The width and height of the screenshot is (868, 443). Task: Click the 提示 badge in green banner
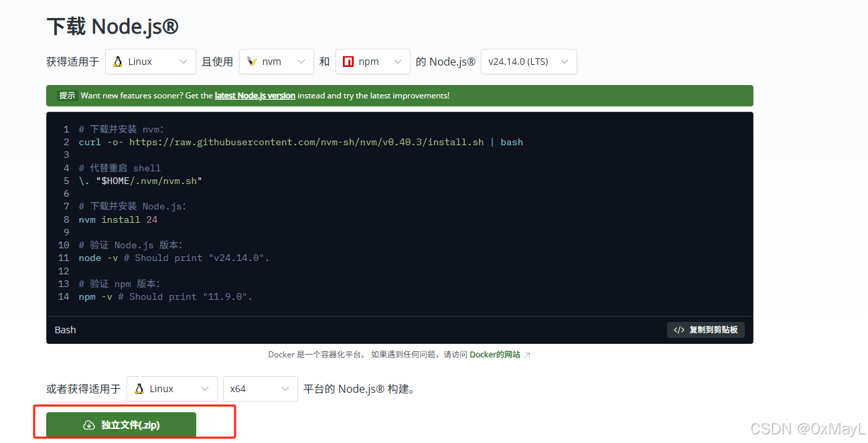point(67,96)
